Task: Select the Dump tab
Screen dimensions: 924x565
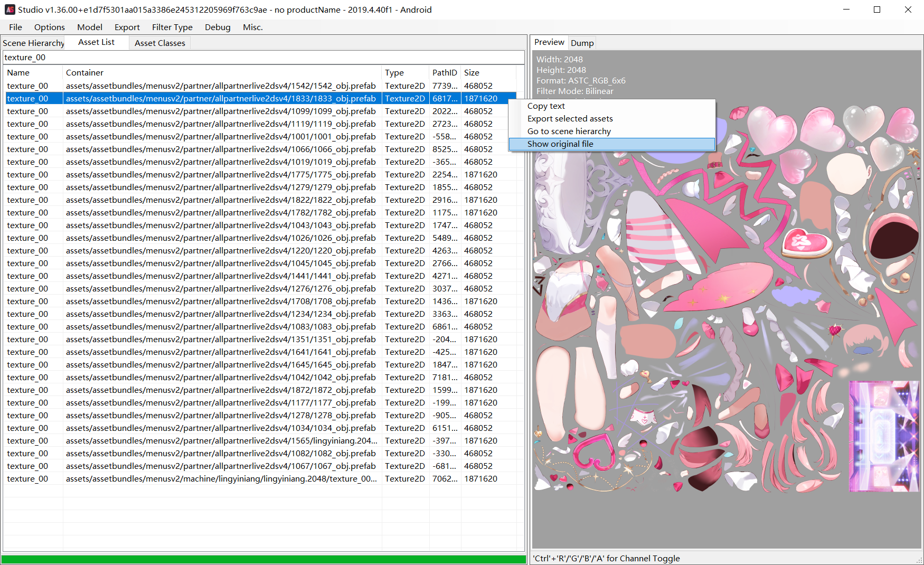Action: (582, 43)
